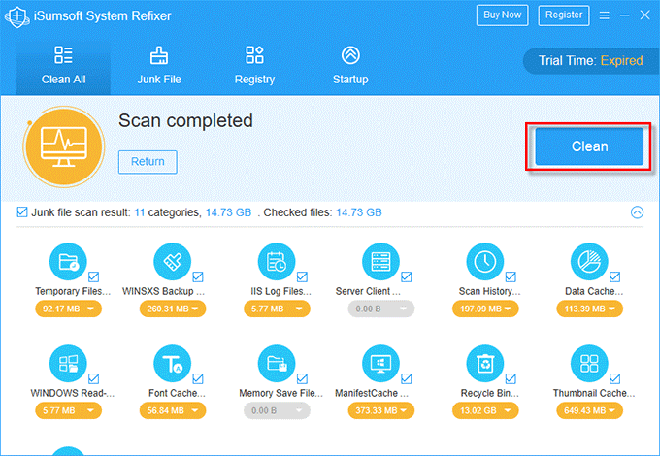Image resolution: width=660 pixels, height=456 pixels.
Task: Close the System Refixer window
Action: click(x=645, y=16)
